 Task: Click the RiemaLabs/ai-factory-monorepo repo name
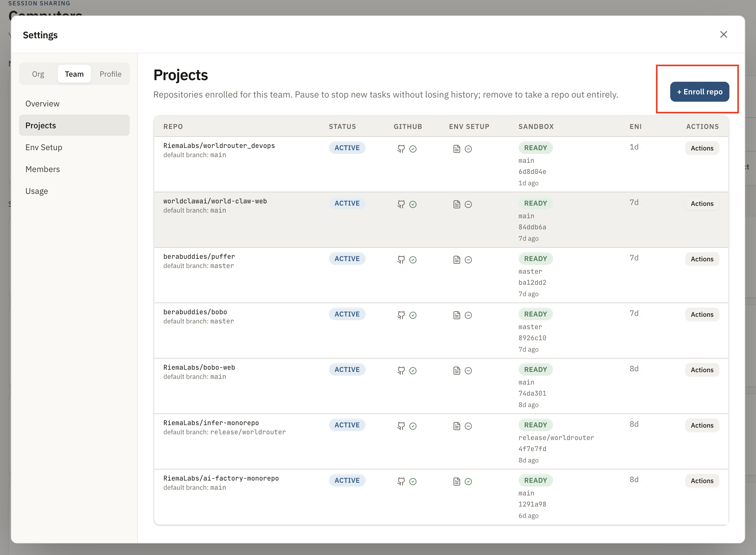point(221,478)
